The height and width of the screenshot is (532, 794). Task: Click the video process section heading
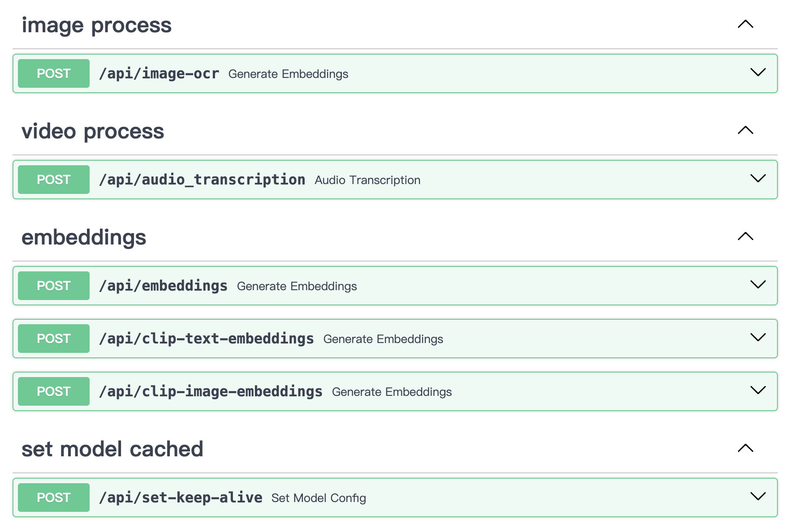pyautogui.click(x=93, y=131)
